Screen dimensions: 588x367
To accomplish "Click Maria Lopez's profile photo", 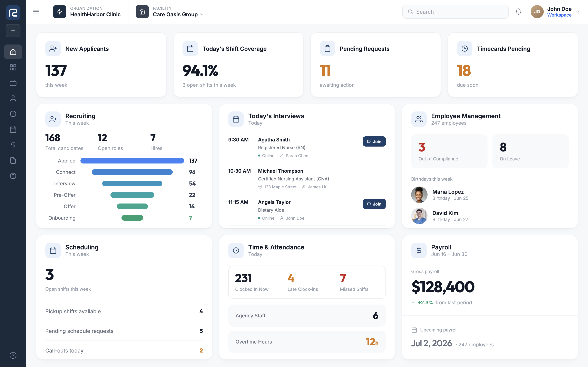I will click(419, 195).
